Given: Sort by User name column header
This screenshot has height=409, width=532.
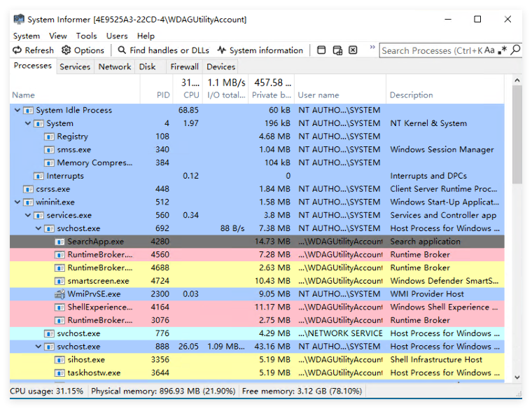Looking at the screenshot, I should (x=340, y=89).
